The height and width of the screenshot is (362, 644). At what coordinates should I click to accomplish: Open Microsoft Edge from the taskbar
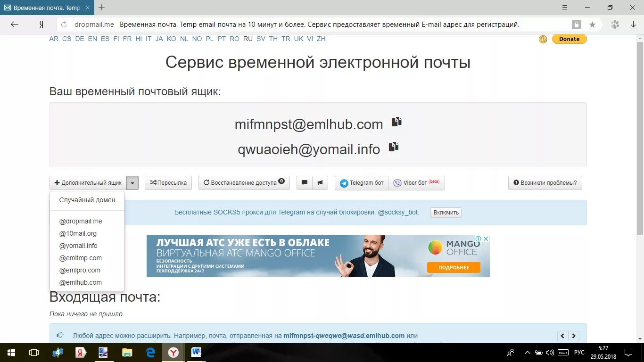click(x=150, y=353)
